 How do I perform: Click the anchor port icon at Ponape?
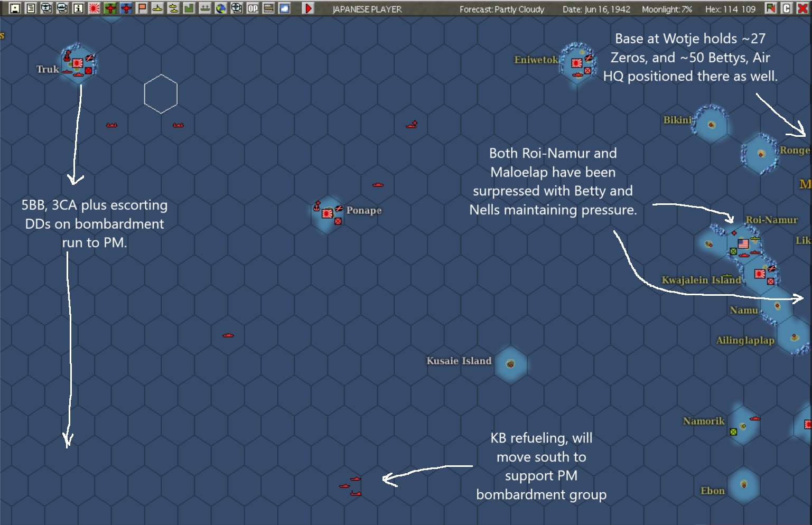point(317,205)
